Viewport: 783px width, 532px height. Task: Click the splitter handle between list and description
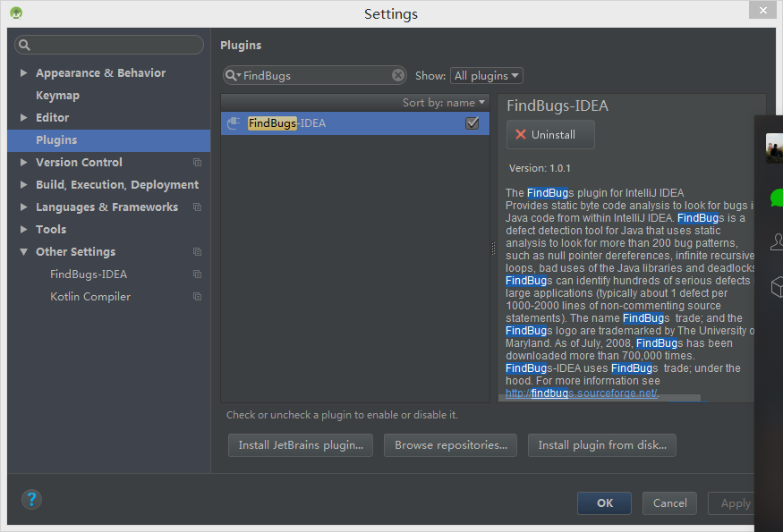click(x=493, y=248)
